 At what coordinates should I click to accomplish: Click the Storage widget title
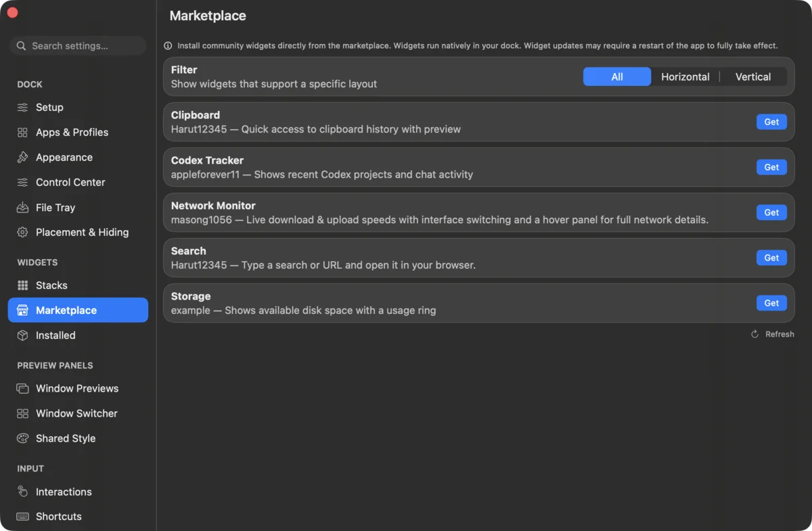coord(191,296)
